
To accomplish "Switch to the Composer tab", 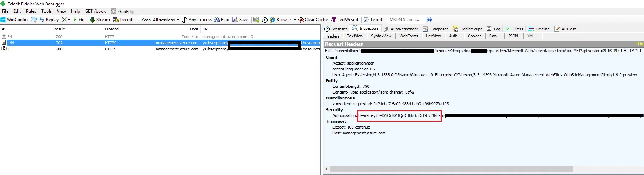I will 435,29.
